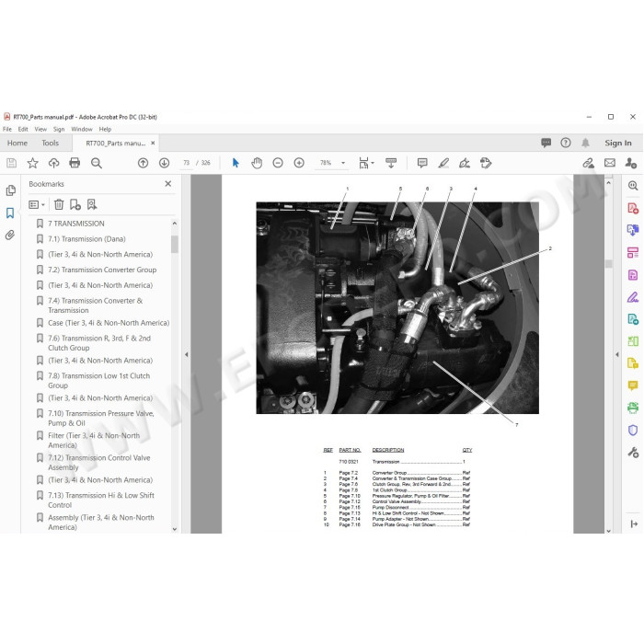
Task: Click the Save file icon
Action: pyautogui.click(x=11, y=163)
